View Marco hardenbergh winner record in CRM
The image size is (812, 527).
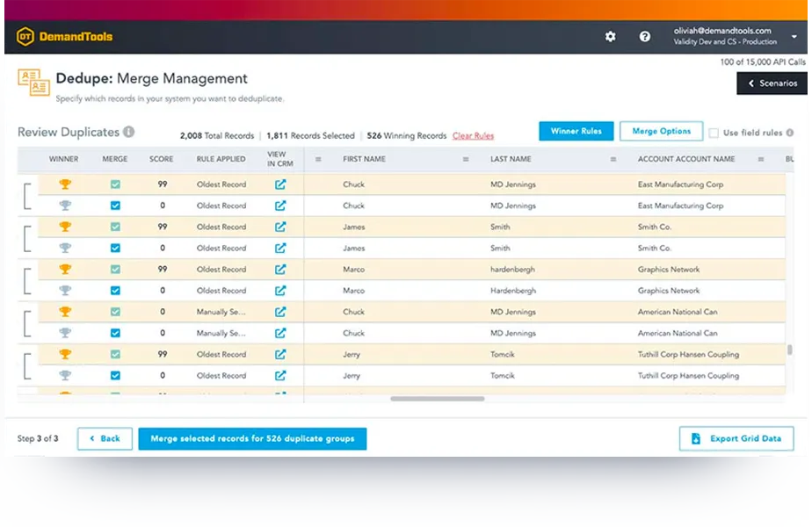(x=280, y=269)
